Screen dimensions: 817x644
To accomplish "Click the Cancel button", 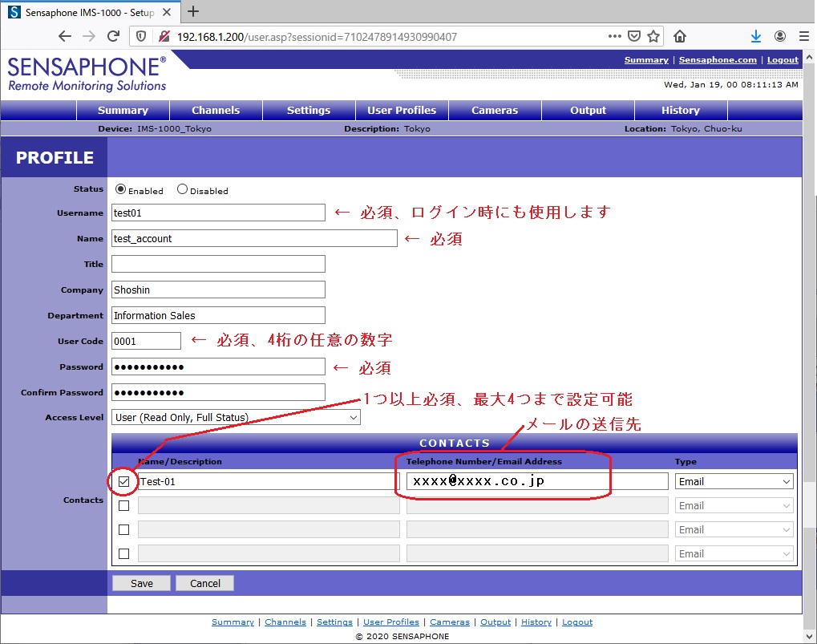I will [x=204, y=583].
